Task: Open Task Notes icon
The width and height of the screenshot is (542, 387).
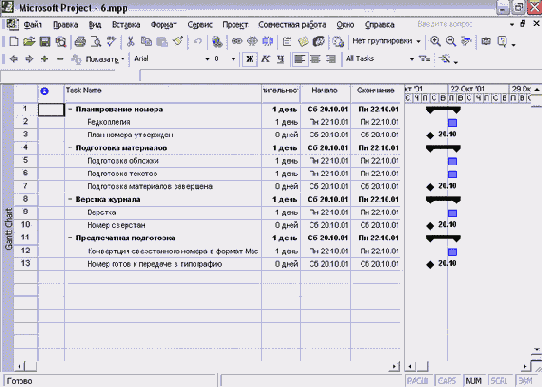Action: pos(303,42)
